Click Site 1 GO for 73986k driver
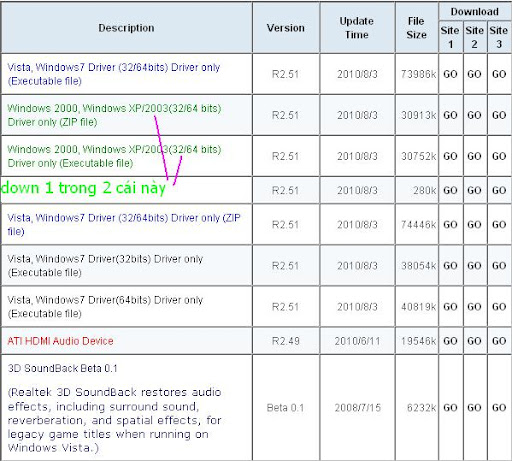The image size is (512, 461). [450, 74]
